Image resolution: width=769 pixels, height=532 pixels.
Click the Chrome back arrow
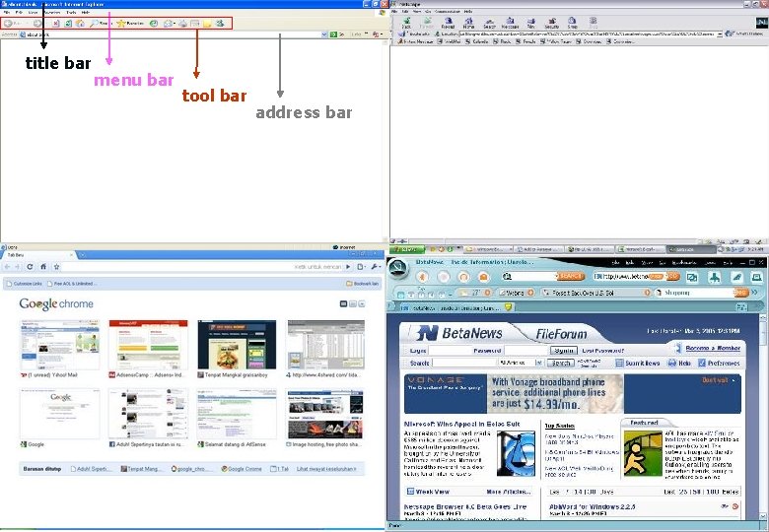(x=7, y=266)
